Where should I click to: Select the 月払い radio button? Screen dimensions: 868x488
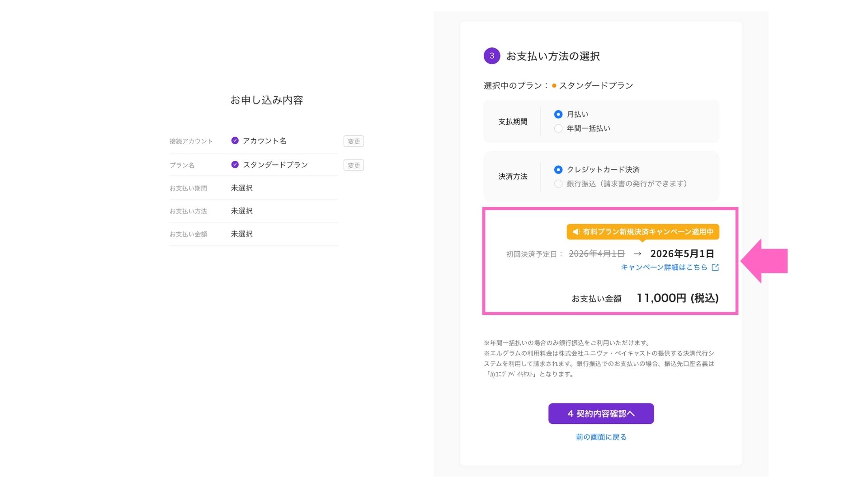pyautogui.click(x=558, y=114)
